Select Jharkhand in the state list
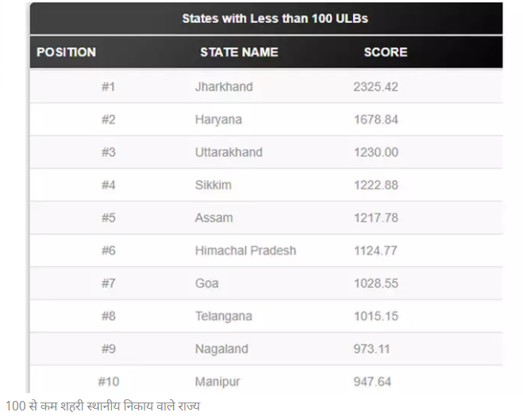Image resolution: width=523 pixels, height=420 pixels. tap(224, 87)
